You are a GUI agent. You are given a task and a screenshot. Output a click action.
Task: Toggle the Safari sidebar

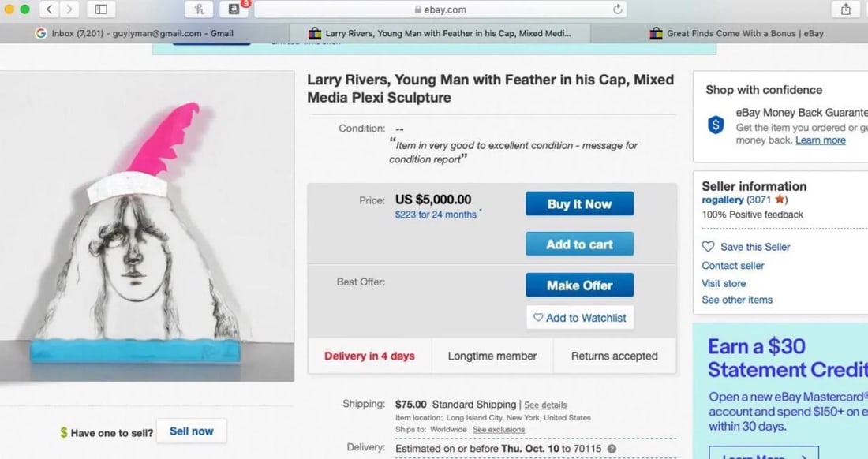click(102, 9)
